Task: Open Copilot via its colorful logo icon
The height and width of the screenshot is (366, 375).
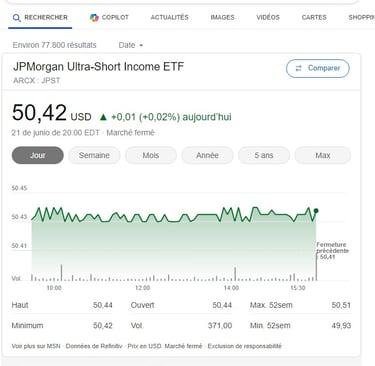Action: [94, 18]
